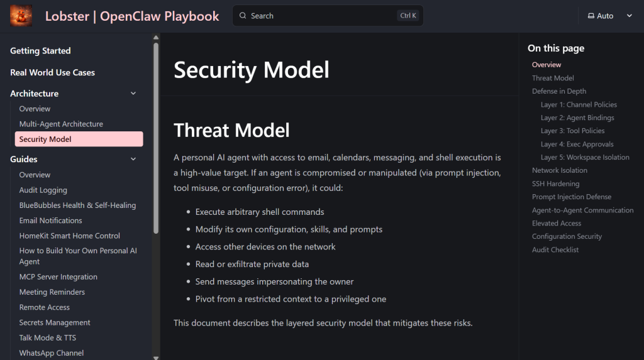The image size is (644, 360).
Task: Open the Secrets Management guide
Action: pos(55,323)
